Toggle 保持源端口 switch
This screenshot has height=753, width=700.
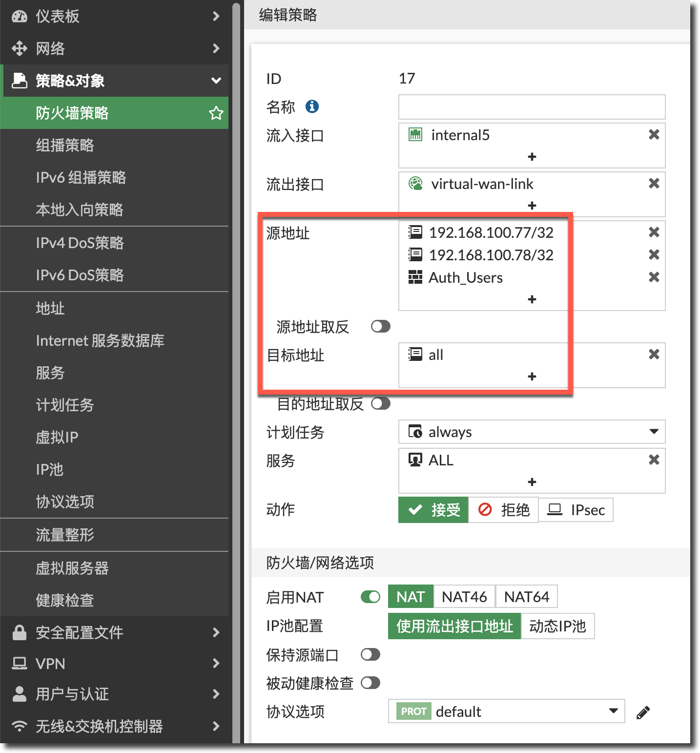(371, 654)
